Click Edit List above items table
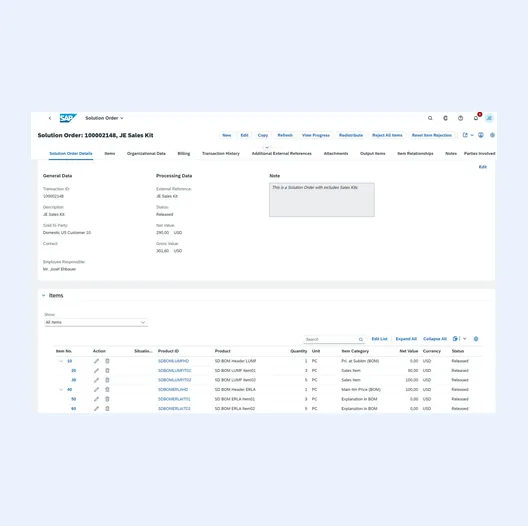528x526 pixels. [380, 339]
